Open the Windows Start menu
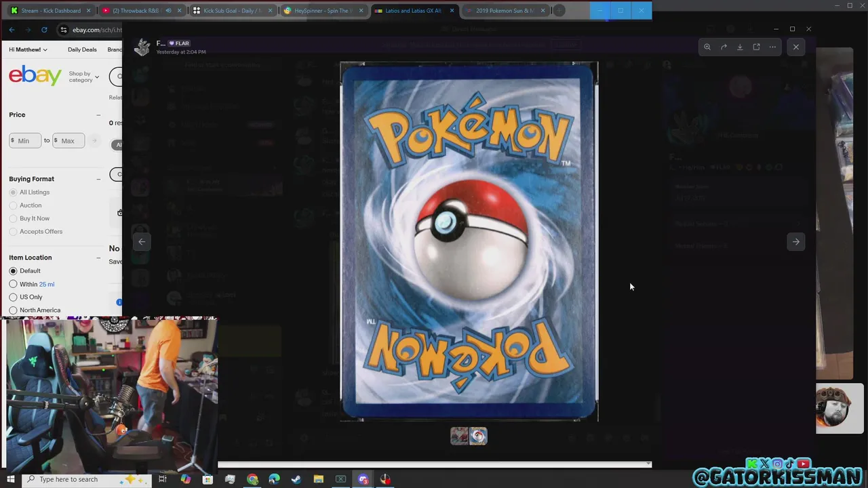 pos(10,479)
